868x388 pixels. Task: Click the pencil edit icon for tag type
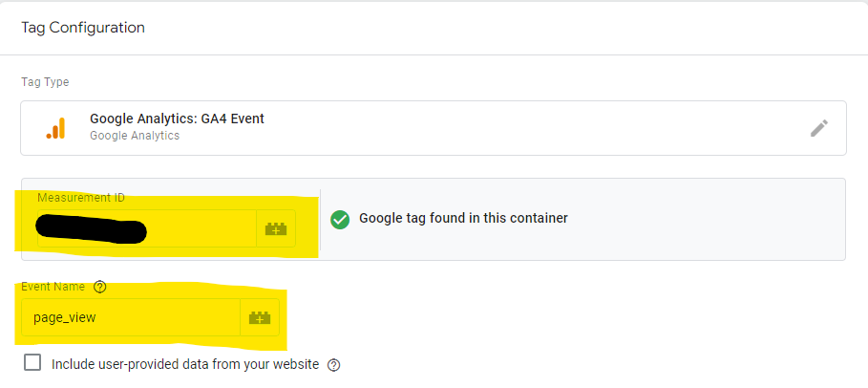coord(819,128)
